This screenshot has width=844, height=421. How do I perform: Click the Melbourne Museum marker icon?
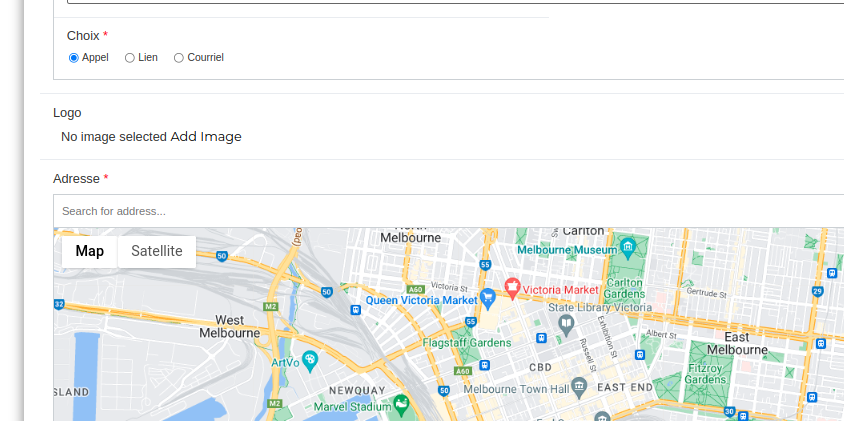coord(628,249)
